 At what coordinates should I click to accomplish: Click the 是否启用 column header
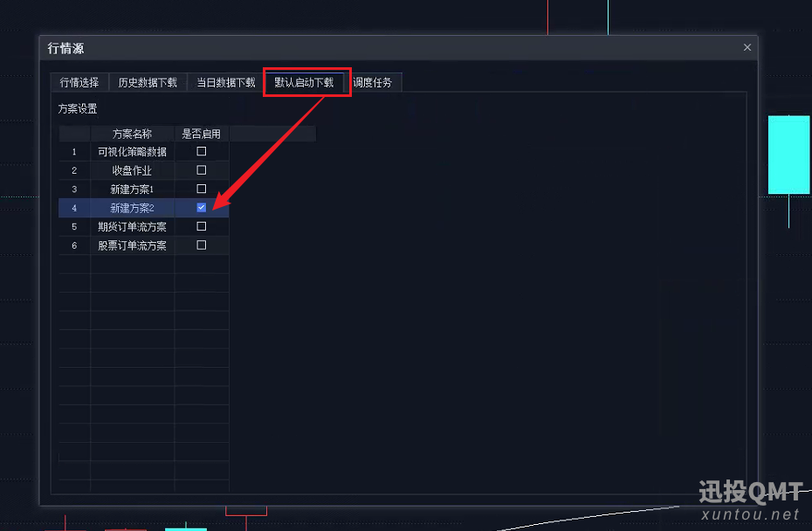click(x=202, y=134)
